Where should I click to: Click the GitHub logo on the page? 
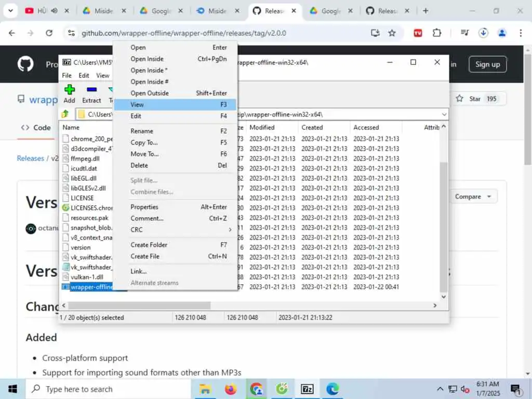(x=25, y=64)
